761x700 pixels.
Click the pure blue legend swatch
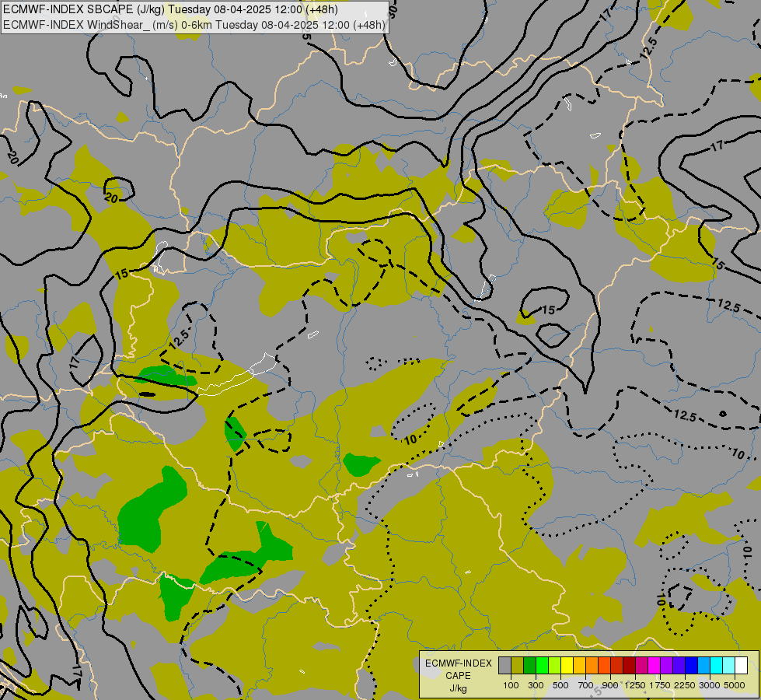692,665
